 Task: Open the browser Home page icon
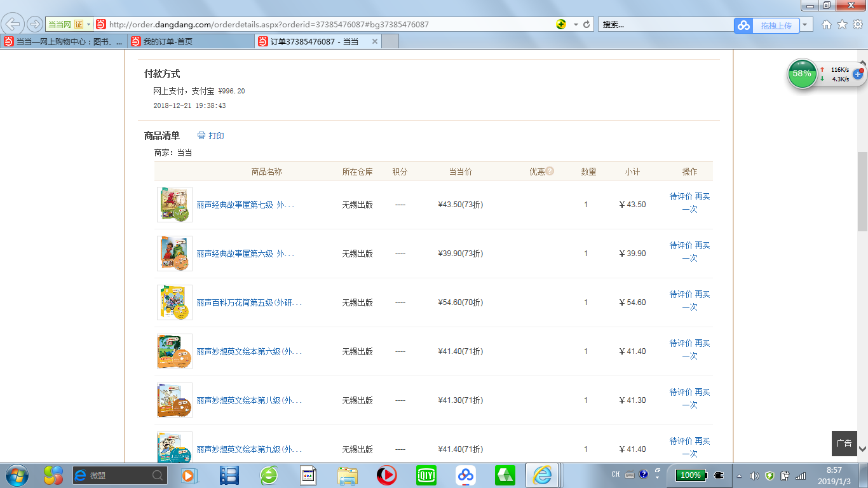(x=827, y=25)
